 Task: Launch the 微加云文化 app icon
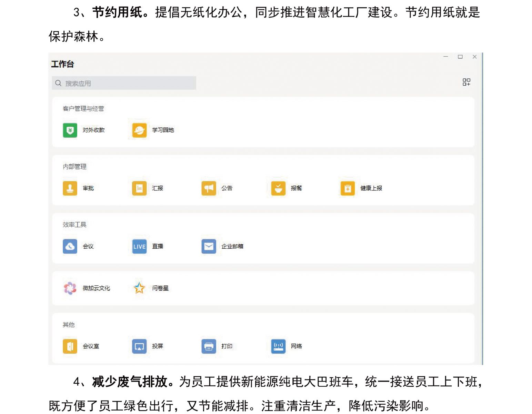click(x=70, y=288)
